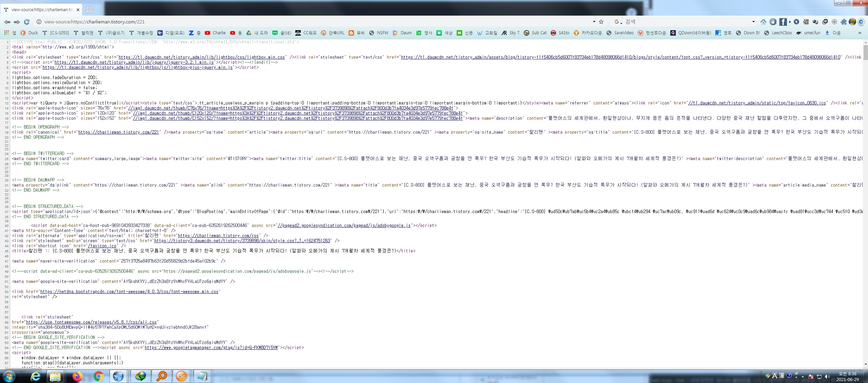Open the orange magnifier app in taskbar
Screen dimensions: 868x383
point(162,376)
